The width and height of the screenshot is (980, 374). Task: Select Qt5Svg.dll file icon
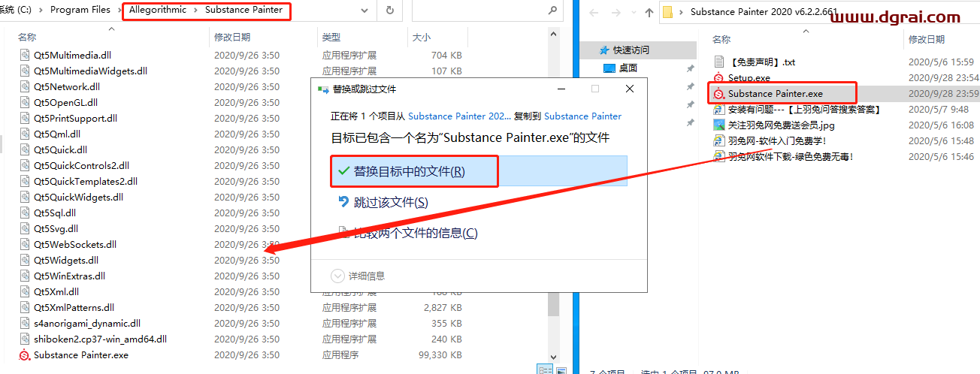coord(25,229)
